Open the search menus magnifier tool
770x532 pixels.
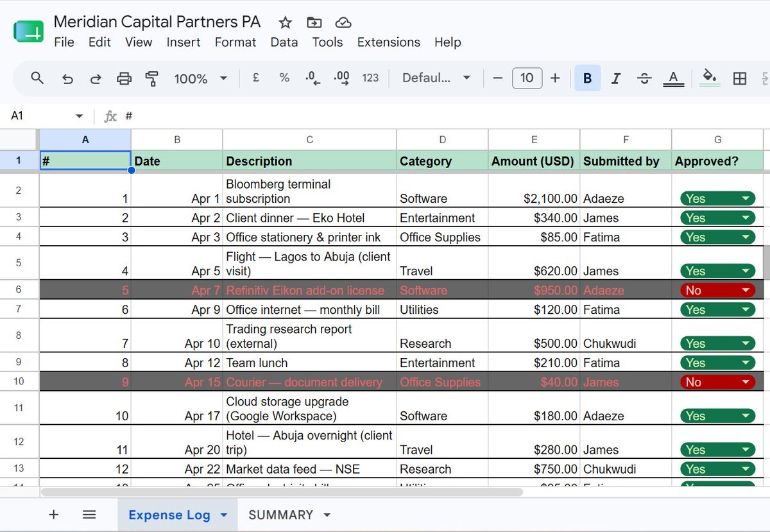click(x=38, y=78)
